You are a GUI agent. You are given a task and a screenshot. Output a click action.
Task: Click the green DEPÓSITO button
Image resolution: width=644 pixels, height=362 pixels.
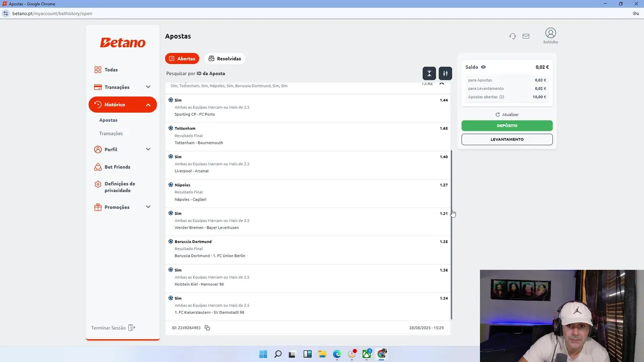[507, 126]
